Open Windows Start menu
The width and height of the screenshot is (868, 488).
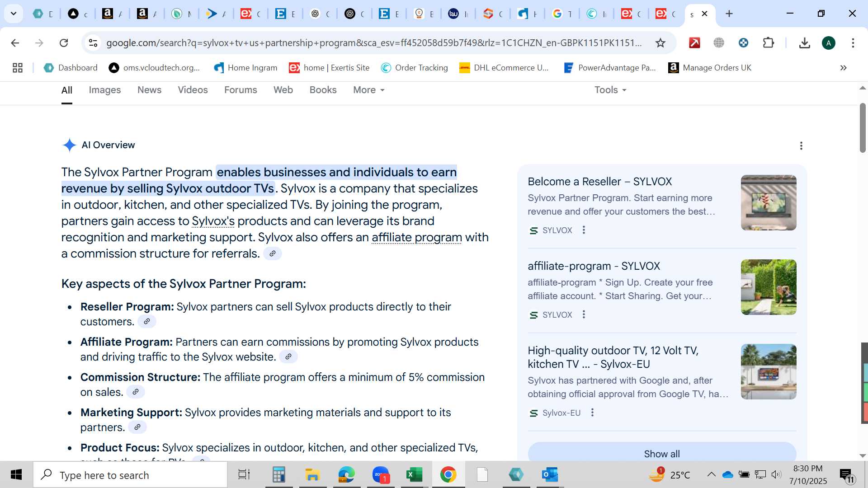[16, 475]
